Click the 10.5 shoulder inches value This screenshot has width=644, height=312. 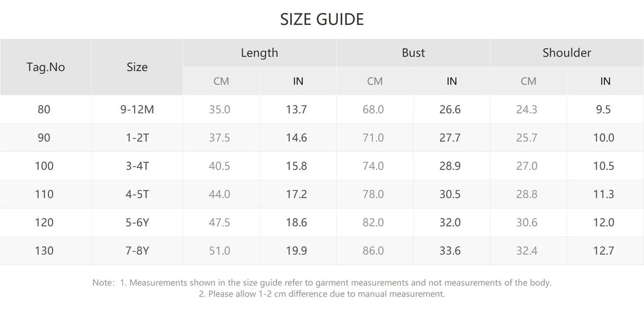[x=604, y=166]
